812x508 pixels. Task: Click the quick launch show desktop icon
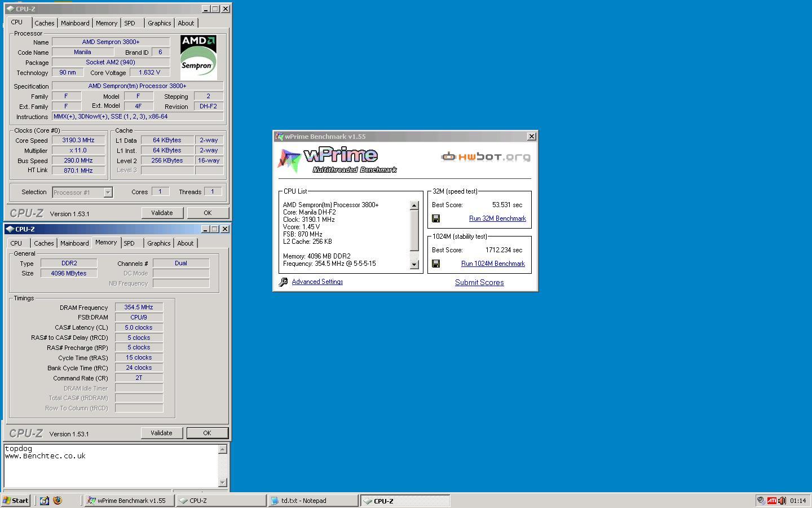pos(44,500)
